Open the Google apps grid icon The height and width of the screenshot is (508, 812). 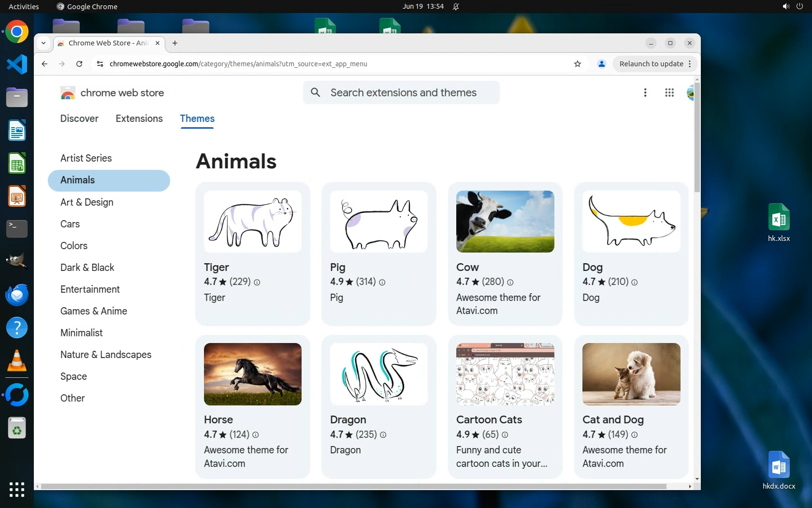tap(669, 92)
